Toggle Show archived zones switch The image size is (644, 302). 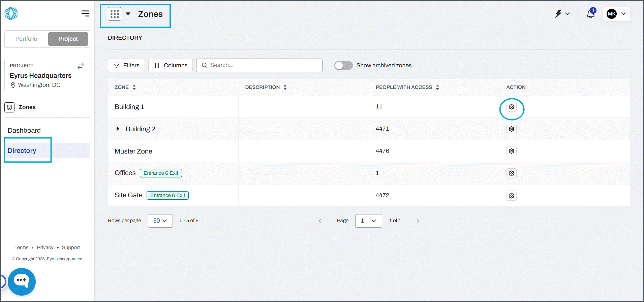tap(343, 65)
